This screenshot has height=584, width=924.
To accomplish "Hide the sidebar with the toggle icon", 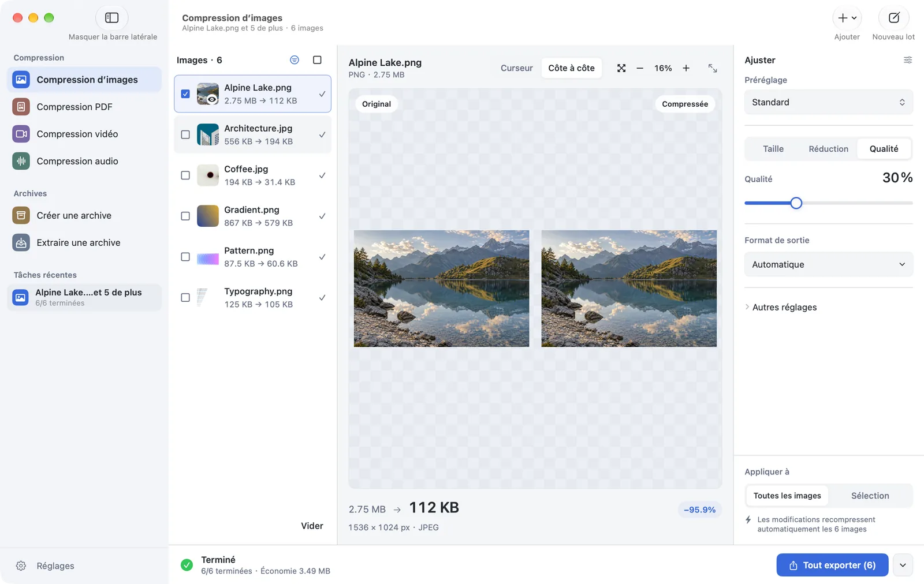I will click(x=111, y=18).
